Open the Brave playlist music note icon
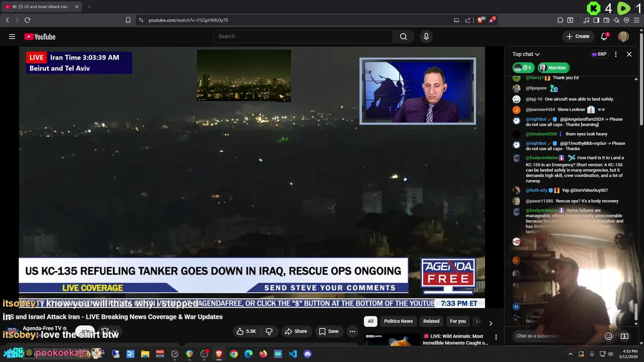 tap(586, 20)
